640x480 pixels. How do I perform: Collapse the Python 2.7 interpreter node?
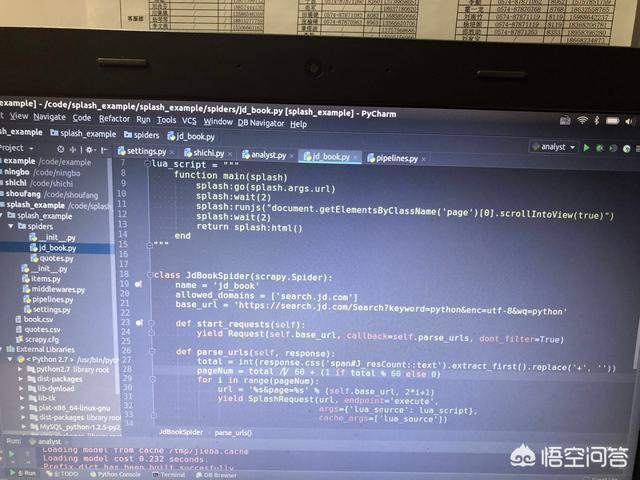click(x=10, y=359)
